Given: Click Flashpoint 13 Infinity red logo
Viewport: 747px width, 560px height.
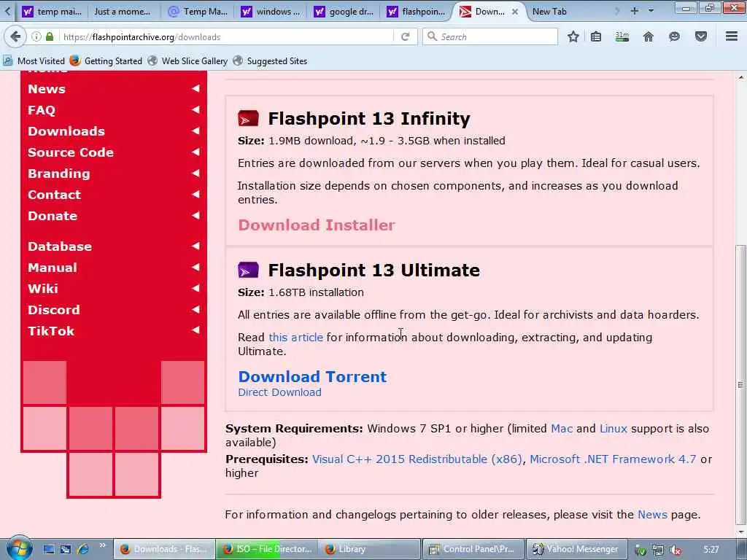Looking at the screenshot, I should [x=248, y=119].
